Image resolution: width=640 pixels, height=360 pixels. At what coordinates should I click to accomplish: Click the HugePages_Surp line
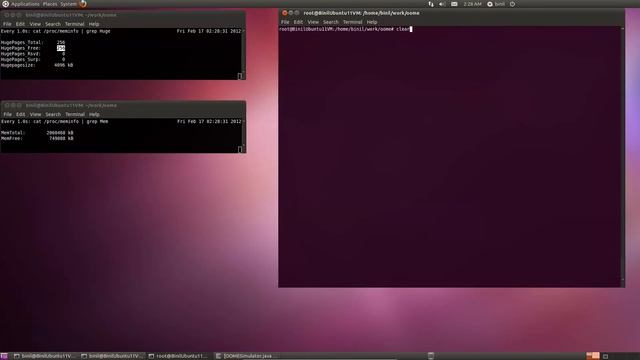(x=33, y=60)
